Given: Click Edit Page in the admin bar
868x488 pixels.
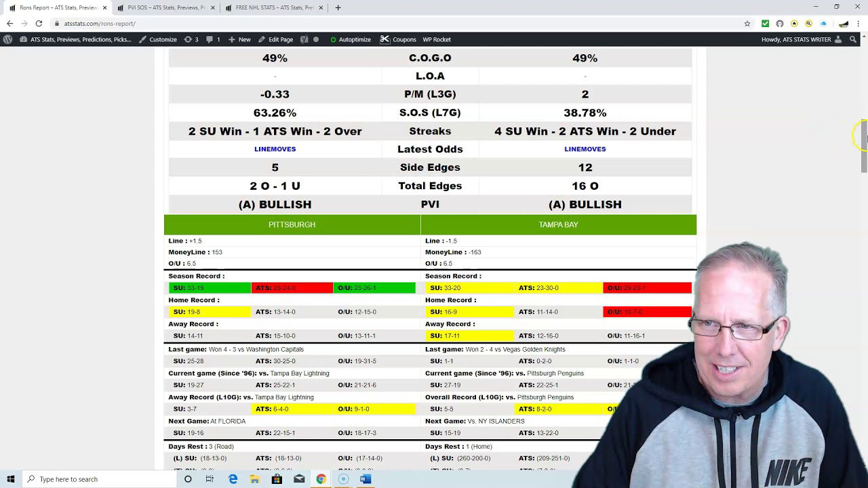Looking at the screenshot, I should point(275,39).
